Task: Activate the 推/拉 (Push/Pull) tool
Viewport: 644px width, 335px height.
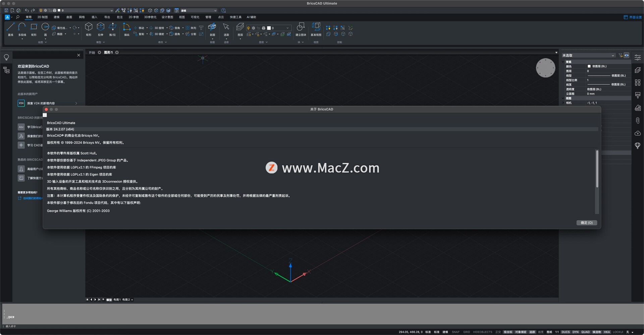Action: tap(112, 29)
